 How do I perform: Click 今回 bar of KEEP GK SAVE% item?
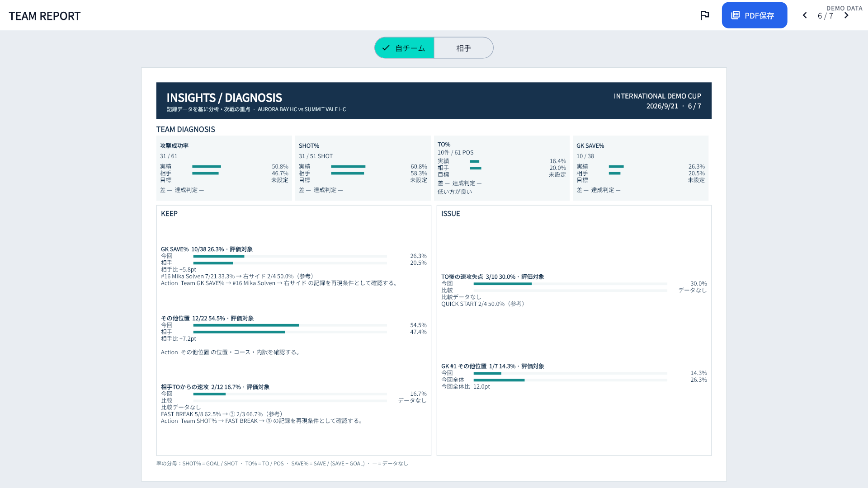(290, 256)
